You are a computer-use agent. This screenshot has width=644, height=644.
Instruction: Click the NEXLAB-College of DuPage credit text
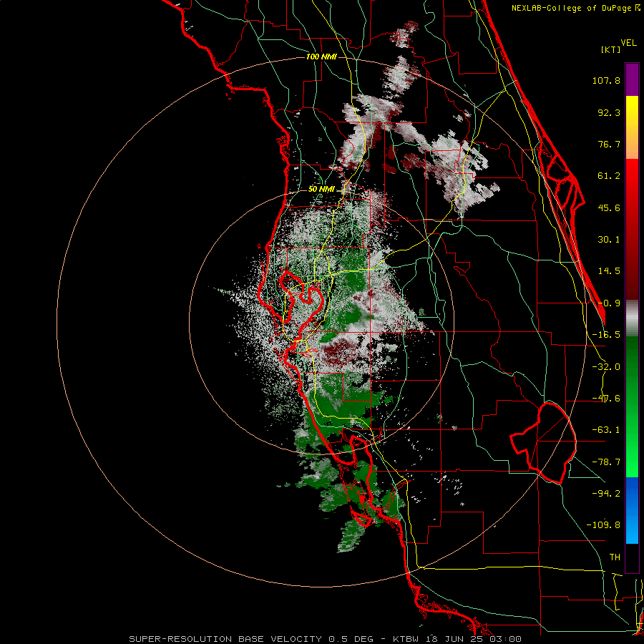(576, 8)
